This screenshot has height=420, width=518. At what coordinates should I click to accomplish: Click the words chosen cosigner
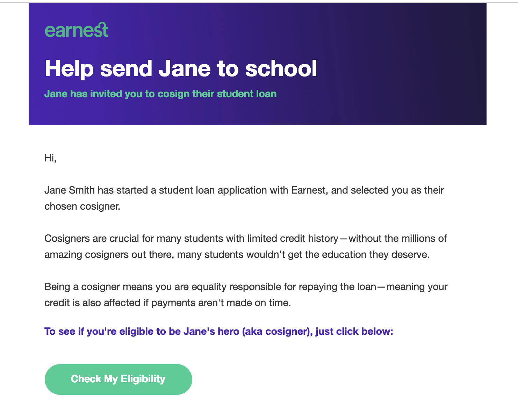(82, 207)
